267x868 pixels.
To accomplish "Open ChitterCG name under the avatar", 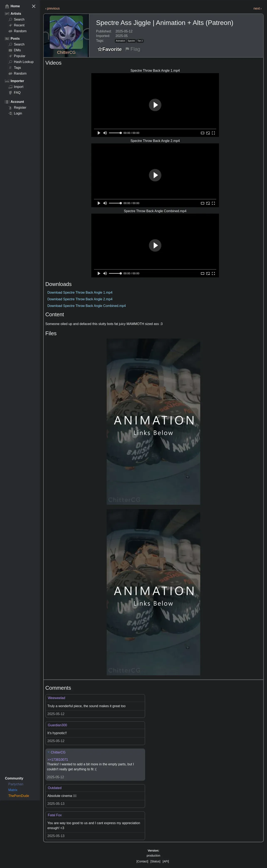I will coord(66,53).
